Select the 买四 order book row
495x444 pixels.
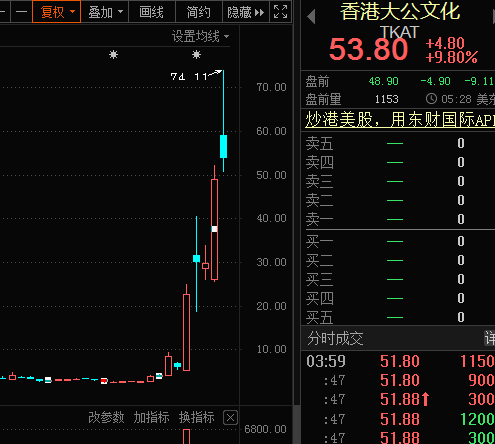click(x=398, y=298)
